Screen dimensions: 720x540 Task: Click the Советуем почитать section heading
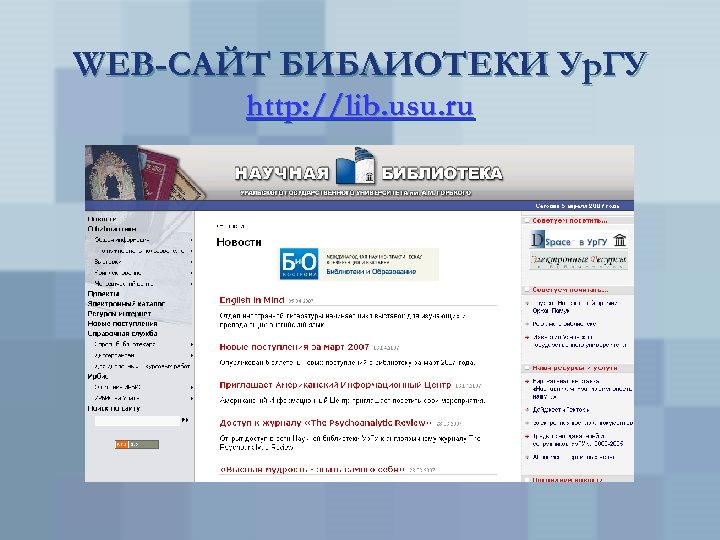(570, 290)
